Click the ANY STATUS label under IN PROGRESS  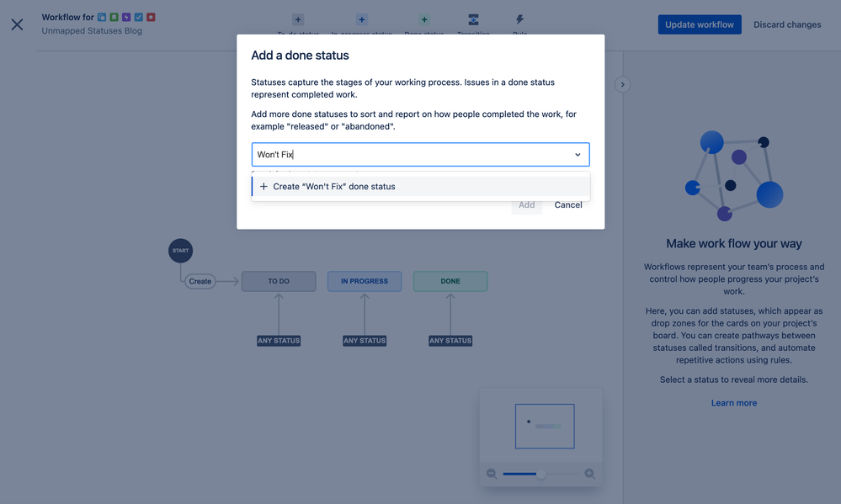[x=365, y=341]
